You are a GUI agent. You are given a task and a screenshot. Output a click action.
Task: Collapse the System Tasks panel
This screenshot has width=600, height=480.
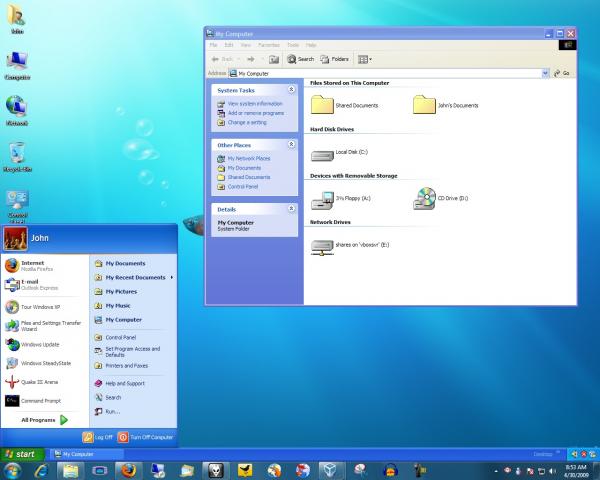pyautogui.click(x=291, y=90)
